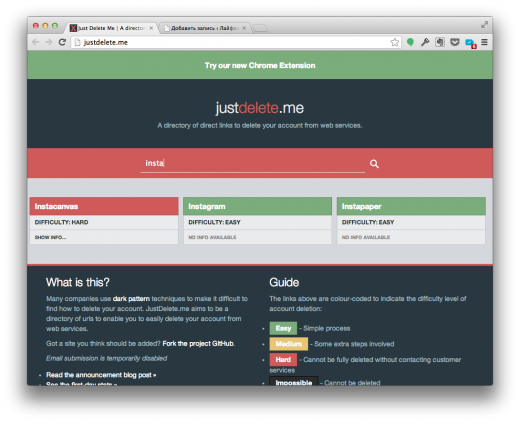Click the green Evernote extension icon
The image size is (520, 423).
[410, 42]
